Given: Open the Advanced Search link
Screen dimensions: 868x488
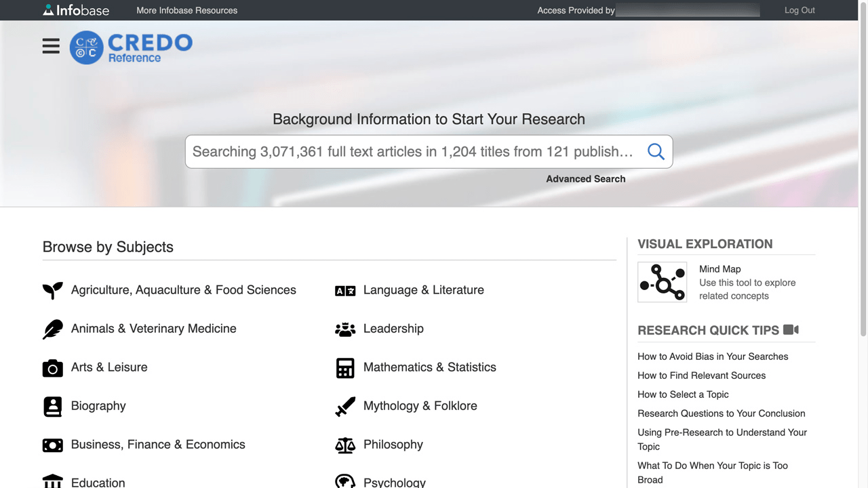Looking at the screenshot, I should [586, 179].
